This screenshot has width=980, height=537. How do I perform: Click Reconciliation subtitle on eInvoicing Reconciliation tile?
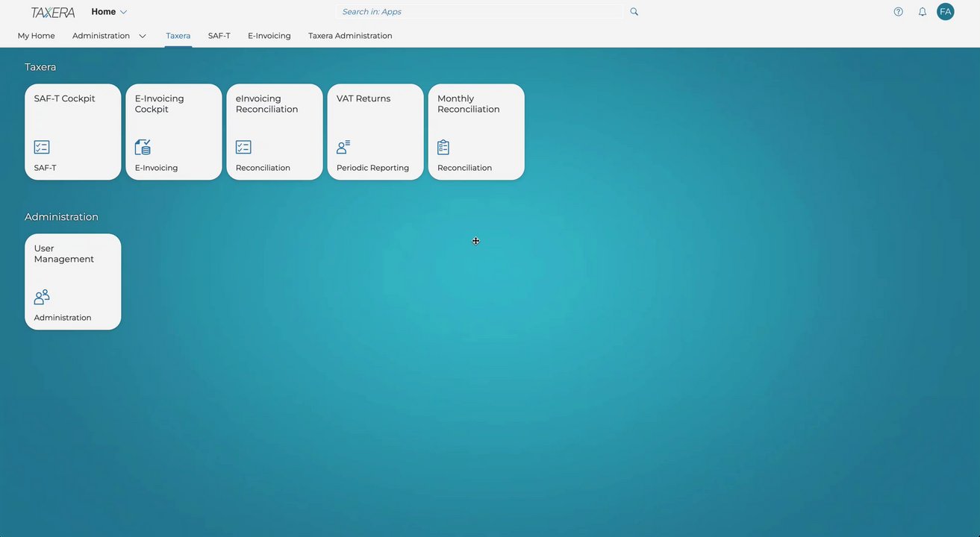tap(263, 168)
